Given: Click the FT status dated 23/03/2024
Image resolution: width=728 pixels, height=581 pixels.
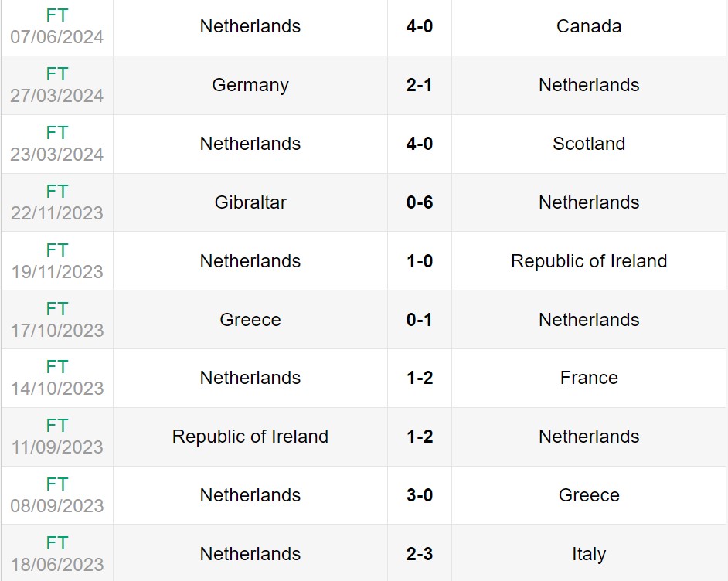Looking at the screenshot, I should click(x=57, y=133).
